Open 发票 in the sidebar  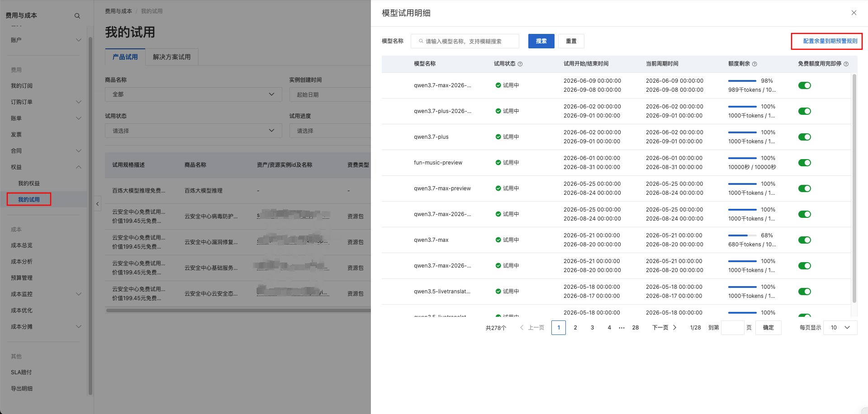pos(16,135)
